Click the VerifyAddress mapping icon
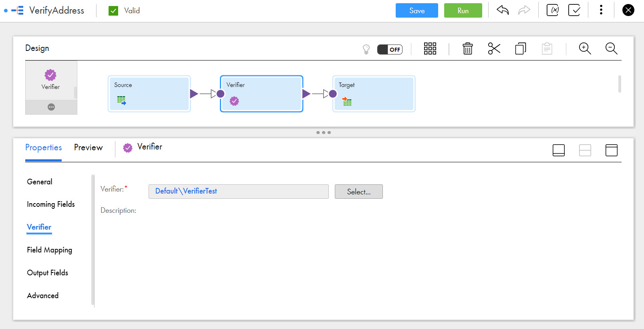644x329 pixels. click(x=17, y=10)
